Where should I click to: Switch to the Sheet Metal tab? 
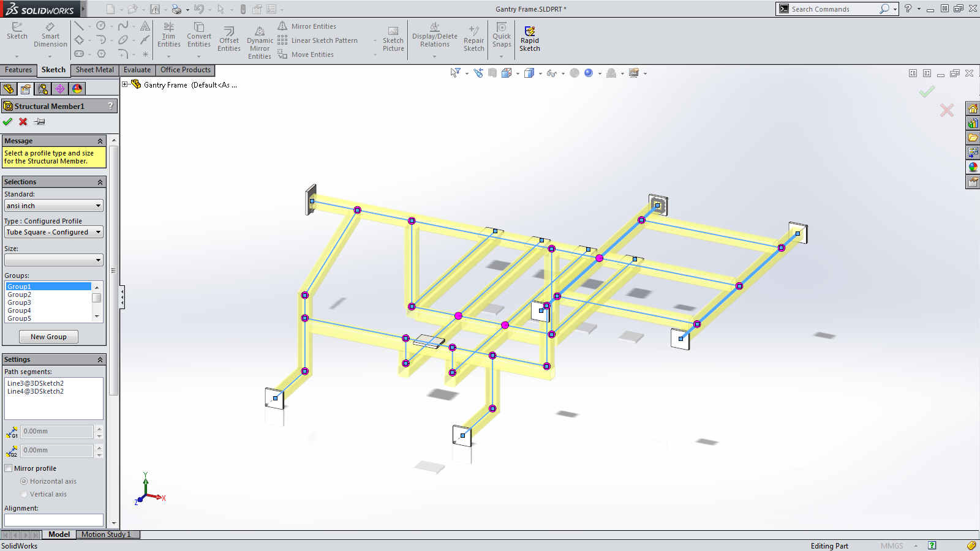point(95,70)
